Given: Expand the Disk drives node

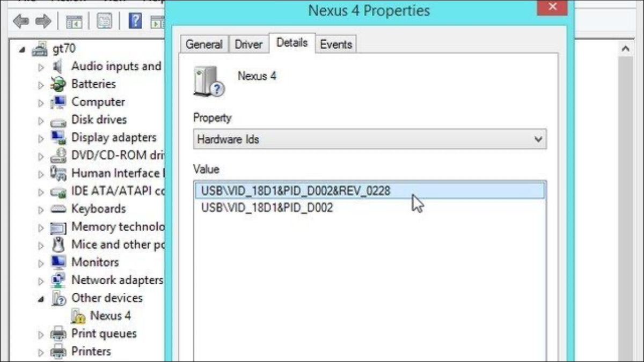Looking at the screenshot, I should click(41, 121).
